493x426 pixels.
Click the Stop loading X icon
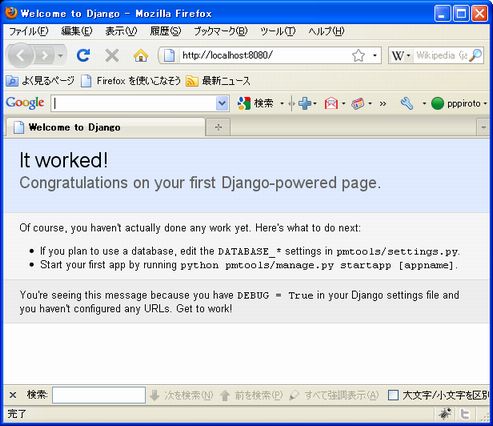pyautogui.click(x=112, y=55)
